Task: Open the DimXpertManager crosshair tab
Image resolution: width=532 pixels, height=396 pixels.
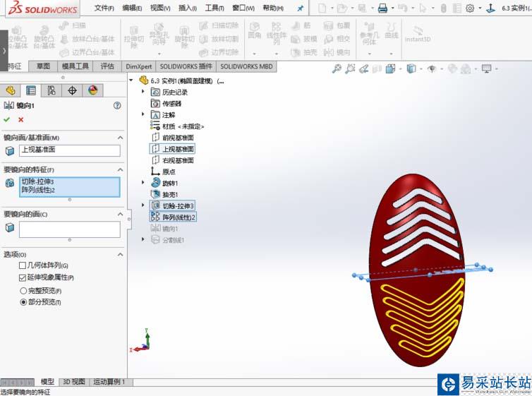Action: tap(72, 90)
